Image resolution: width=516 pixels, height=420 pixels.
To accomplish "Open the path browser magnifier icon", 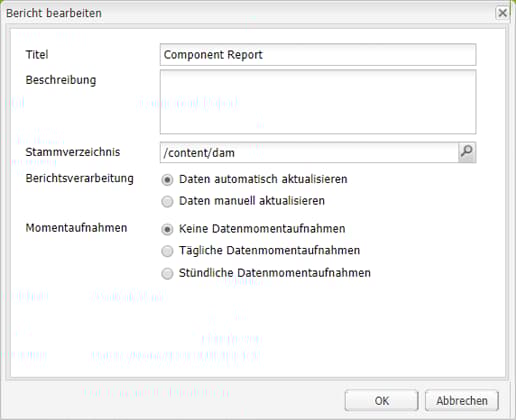I will 467,153.
